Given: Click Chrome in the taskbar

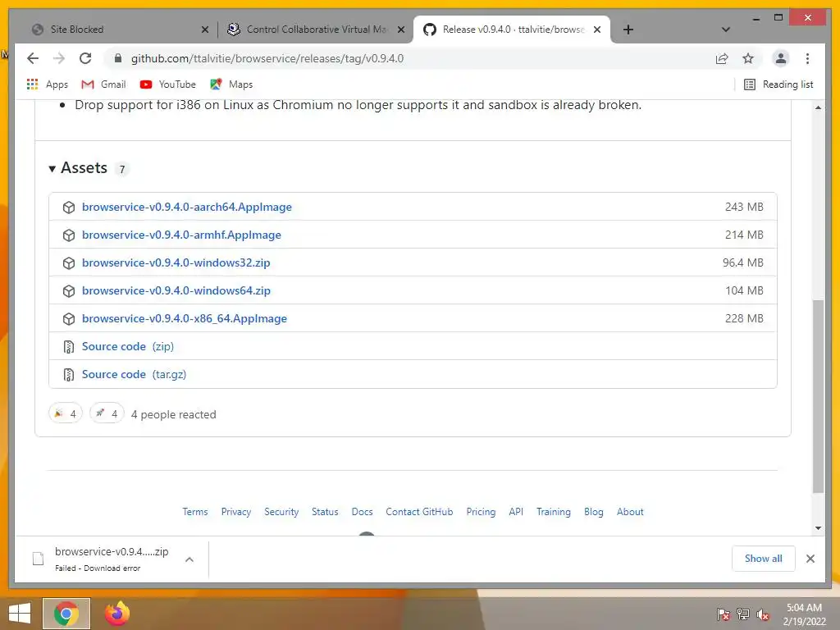Looking at the screenshot, I should (x=66, y=614).
